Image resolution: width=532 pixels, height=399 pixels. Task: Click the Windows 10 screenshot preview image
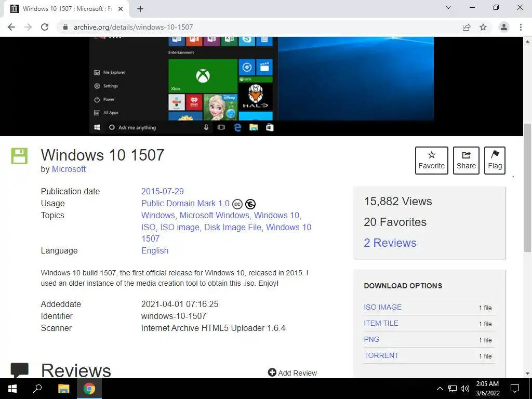pos(262,85)
